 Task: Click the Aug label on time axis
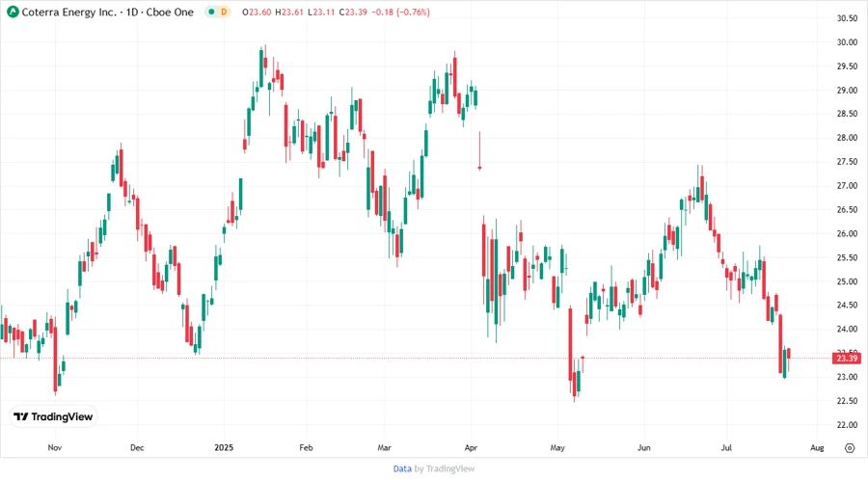817,448
